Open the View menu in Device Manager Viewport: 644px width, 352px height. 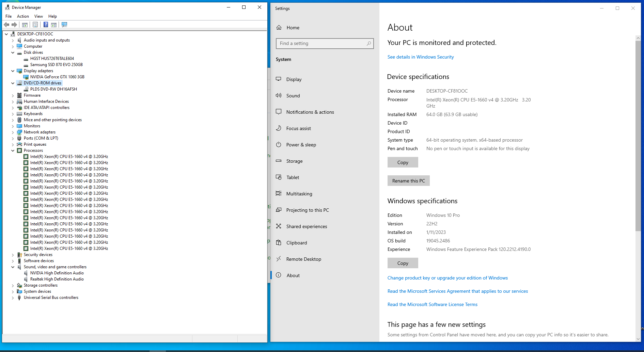pyautogui.click(x=38, y=16)
